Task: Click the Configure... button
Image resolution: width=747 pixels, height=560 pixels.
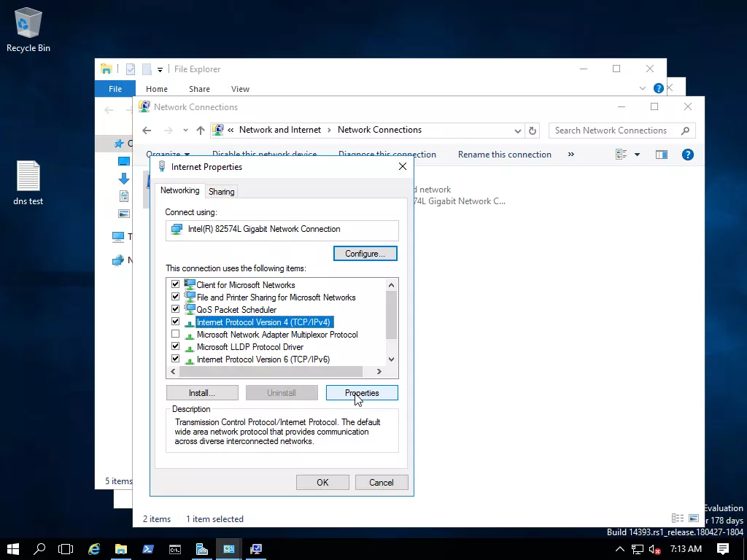Action: [x=365, y=253]
